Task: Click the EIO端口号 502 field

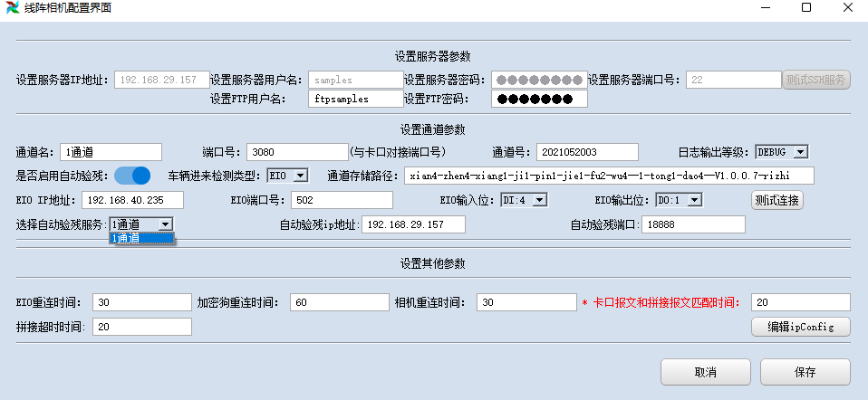Action: [x=342, y=200]
